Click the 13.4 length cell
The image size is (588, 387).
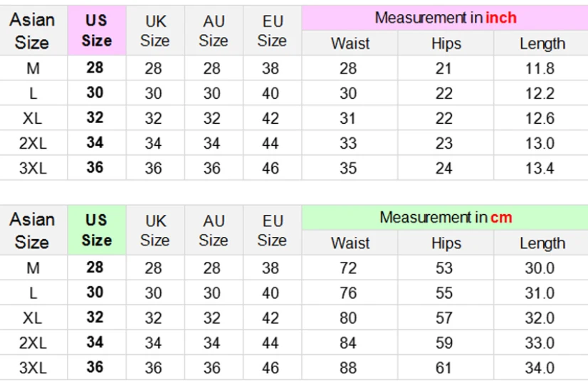pyautogui.click(x=540, y=168)
